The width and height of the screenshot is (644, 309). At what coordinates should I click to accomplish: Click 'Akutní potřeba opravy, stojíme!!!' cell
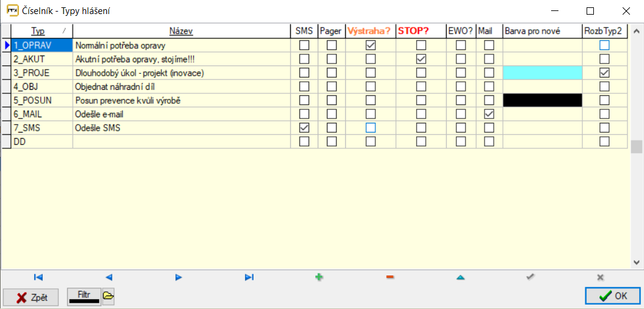181,59
